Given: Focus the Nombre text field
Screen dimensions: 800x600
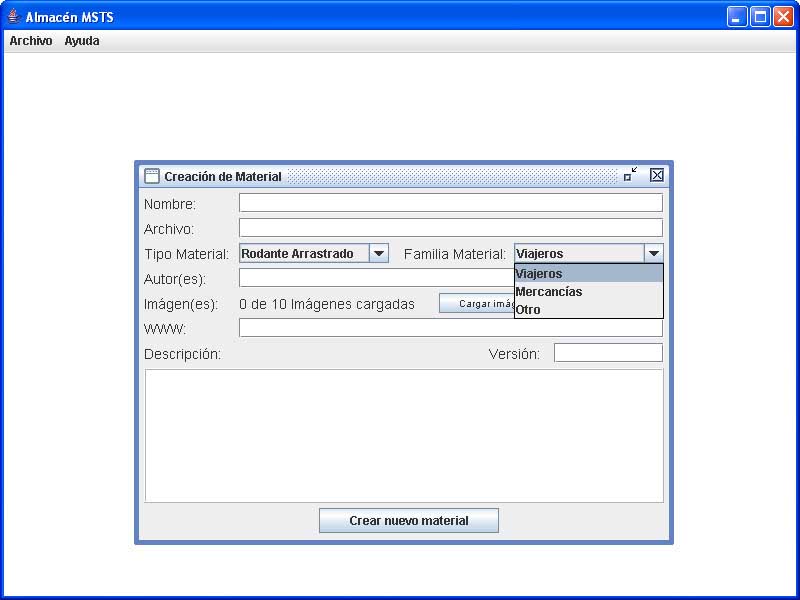Looking at the screenshot, I should (450, 203).
